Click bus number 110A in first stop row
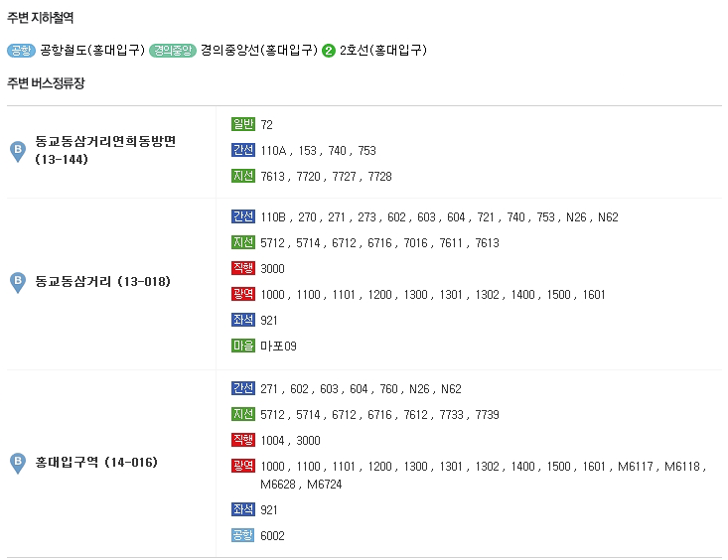Viewport: 728px width, 560px height. pos(273,151)
